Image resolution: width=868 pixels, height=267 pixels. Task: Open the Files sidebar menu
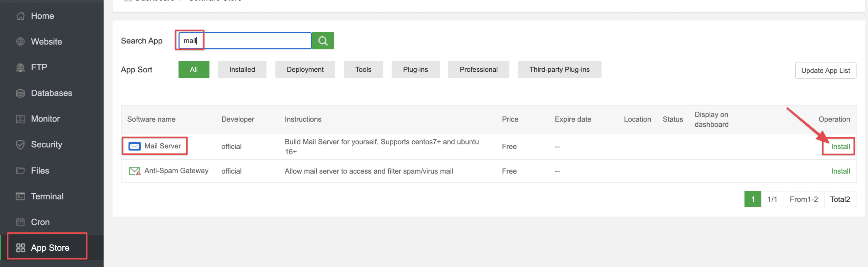(40, 171)
